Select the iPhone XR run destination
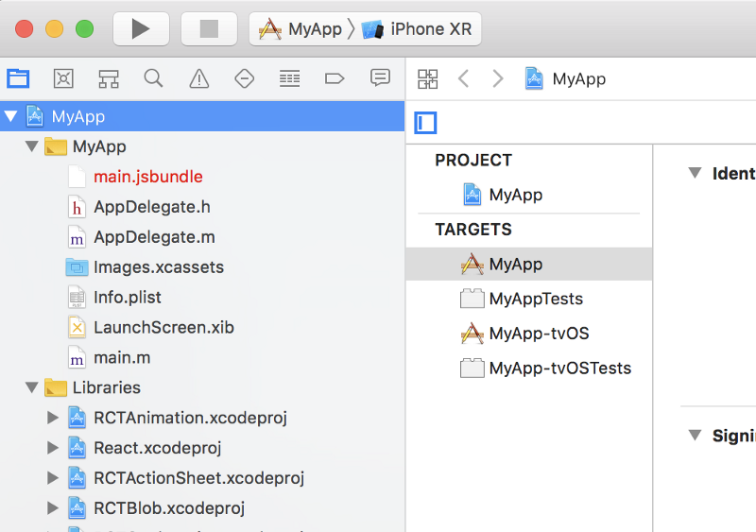The image size is (756, 532). coord(419,29)
